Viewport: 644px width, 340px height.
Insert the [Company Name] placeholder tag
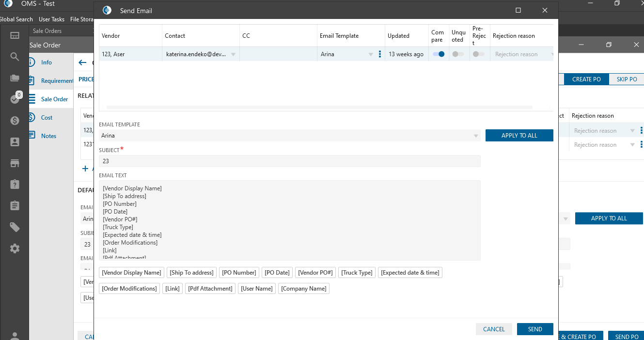pyautogui.click(x=304, y=289)
